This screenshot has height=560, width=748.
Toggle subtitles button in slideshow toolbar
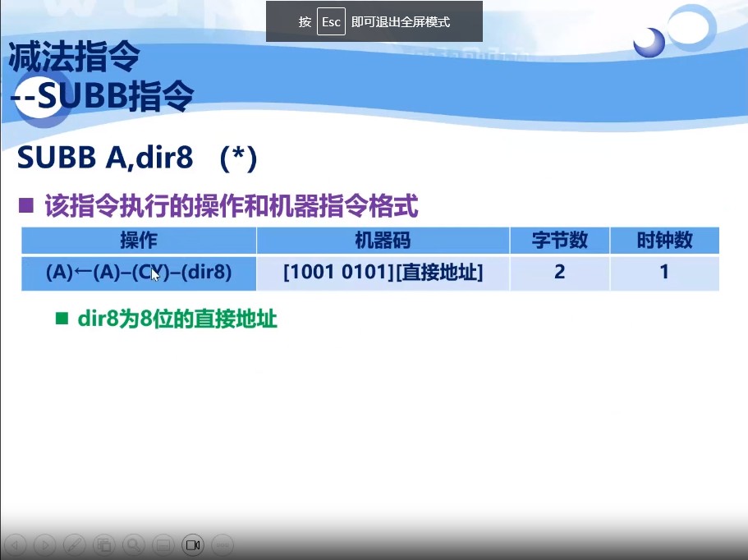click(163, 544)
